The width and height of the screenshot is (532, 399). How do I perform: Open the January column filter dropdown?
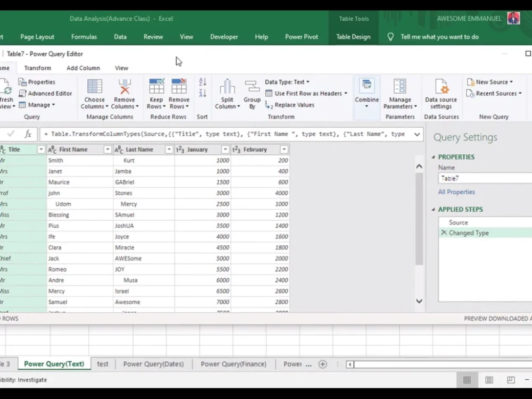(225, 149)
